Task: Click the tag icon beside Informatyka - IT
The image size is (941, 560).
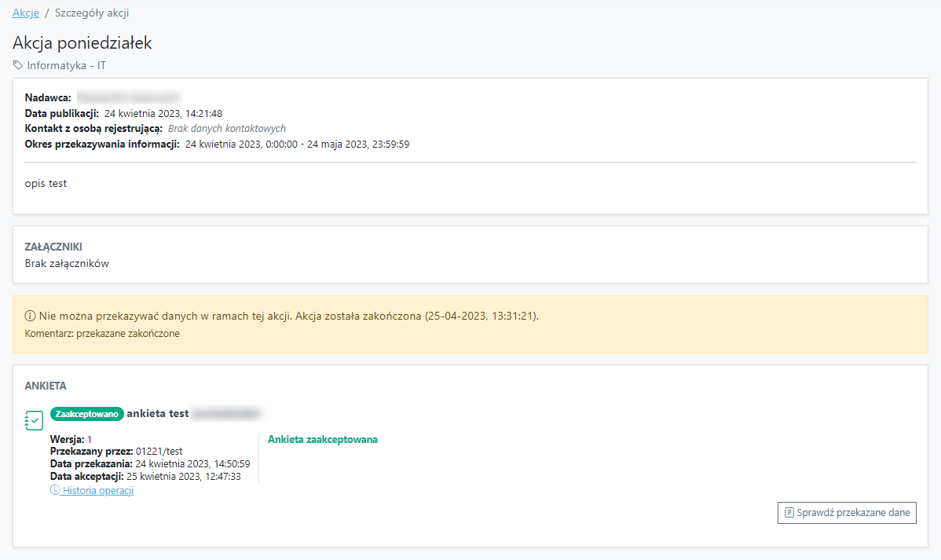Action: (18, 65)
